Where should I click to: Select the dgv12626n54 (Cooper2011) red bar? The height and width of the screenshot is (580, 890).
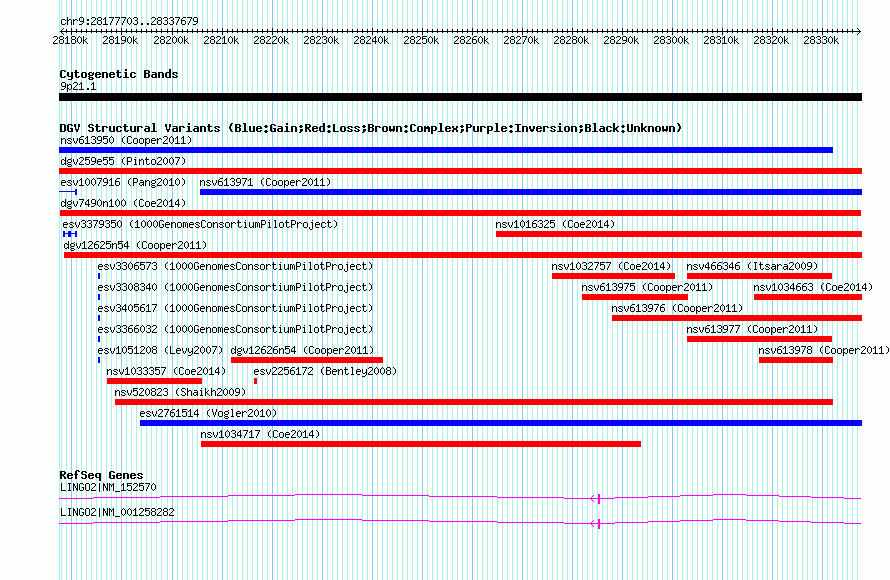coord(307,360)
